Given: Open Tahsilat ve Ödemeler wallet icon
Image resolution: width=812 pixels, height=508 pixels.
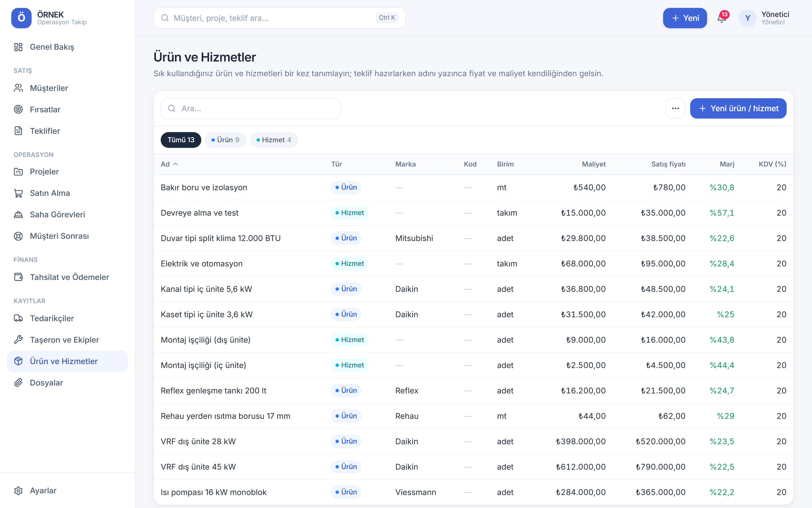Looking at the screenshot, I should click(18, 277).
